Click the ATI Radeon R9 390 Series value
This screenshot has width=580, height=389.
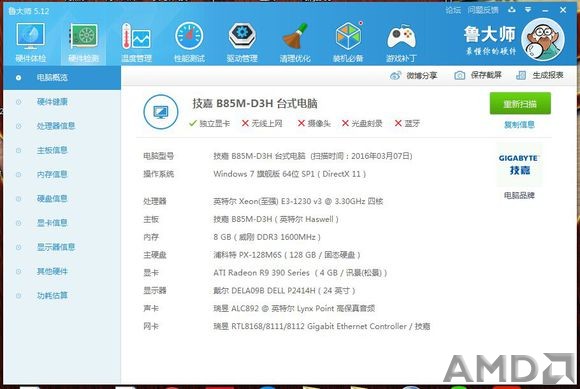tap(300, 273)
